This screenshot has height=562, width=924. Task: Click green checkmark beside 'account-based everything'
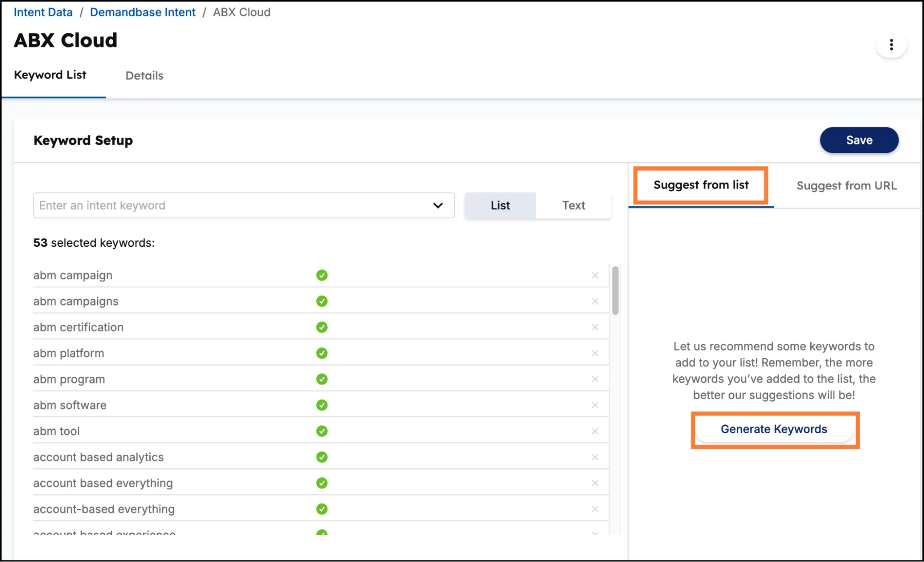[x=322, y=509]
